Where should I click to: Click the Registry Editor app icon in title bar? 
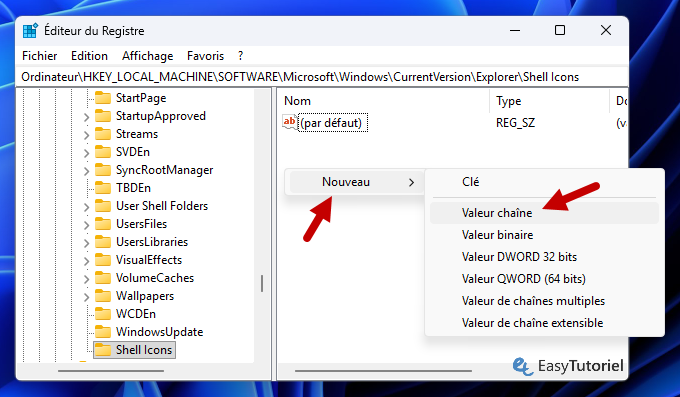pos(30,31)
